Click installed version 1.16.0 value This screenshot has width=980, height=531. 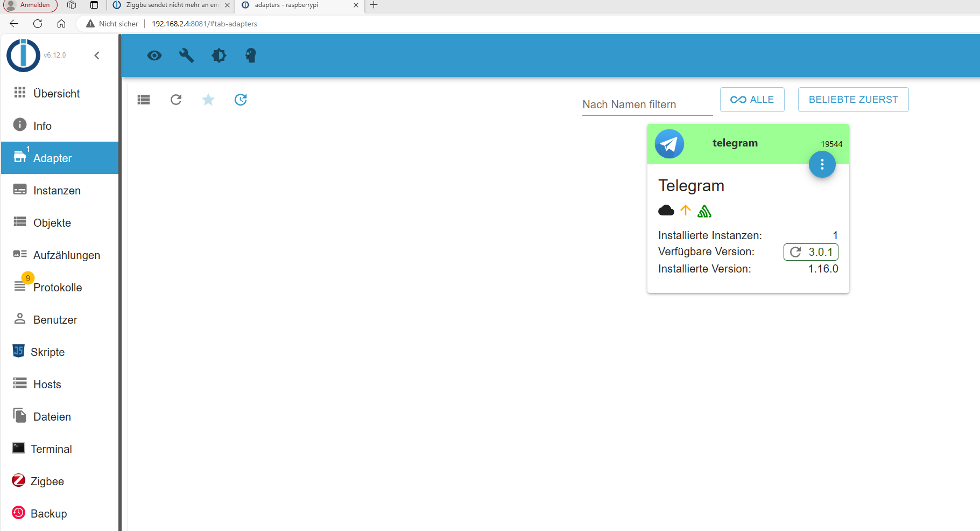[823, 269]
